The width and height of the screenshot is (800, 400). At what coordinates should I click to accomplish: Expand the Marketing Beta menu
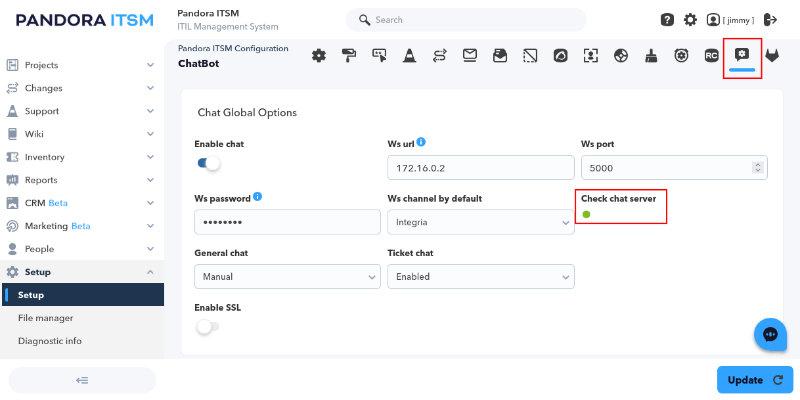coord(82,226)
